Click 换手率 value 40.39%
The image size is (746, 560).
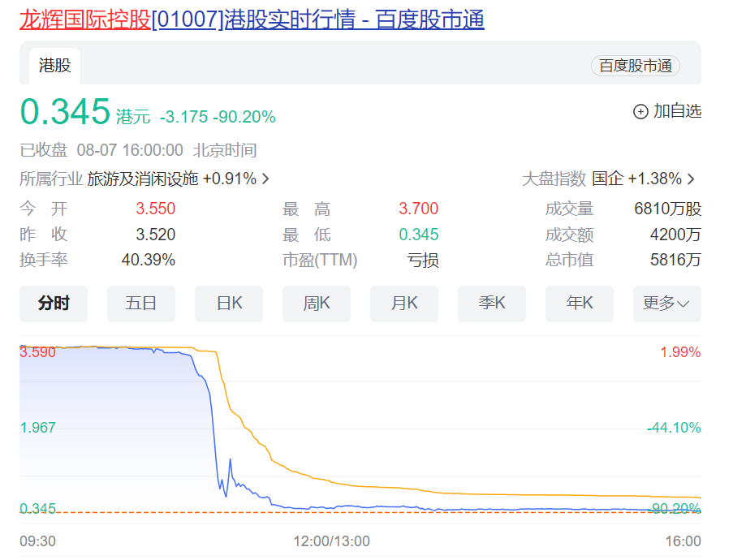point(149,260)
